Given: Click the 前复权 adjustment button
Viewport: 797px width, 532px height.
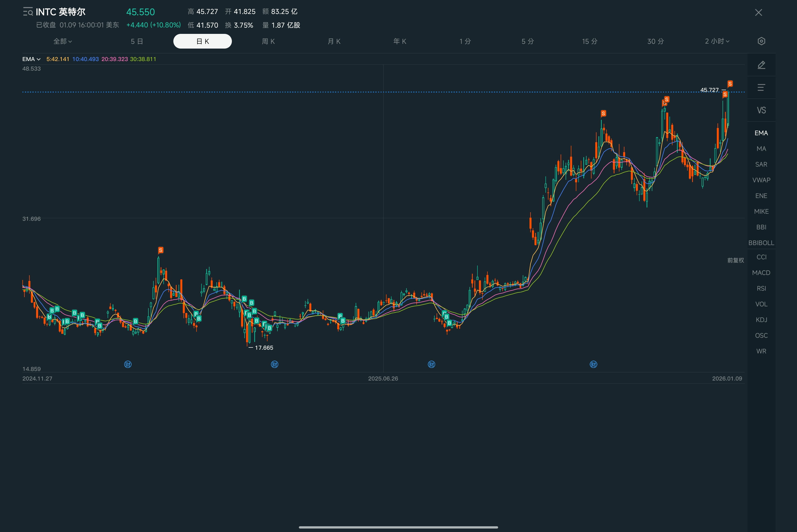Looking at the screenshot, I should coord(735,260).
